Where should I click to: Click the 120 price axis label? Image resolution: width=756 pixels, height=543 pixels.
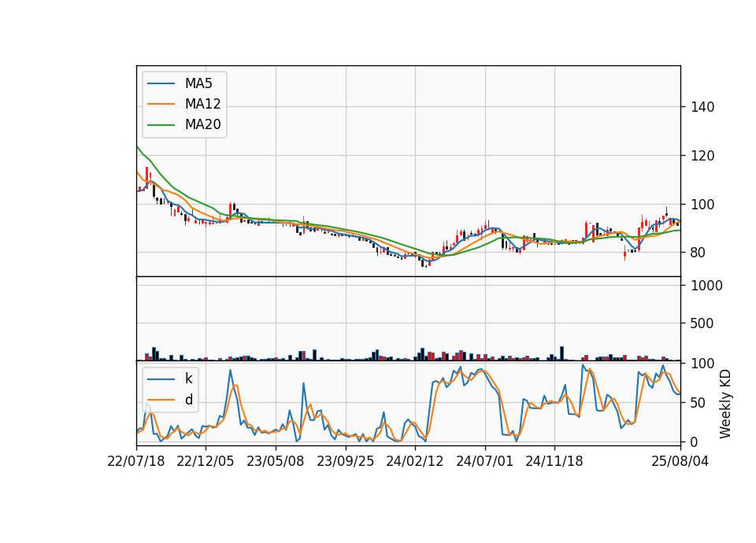[702, 156]
